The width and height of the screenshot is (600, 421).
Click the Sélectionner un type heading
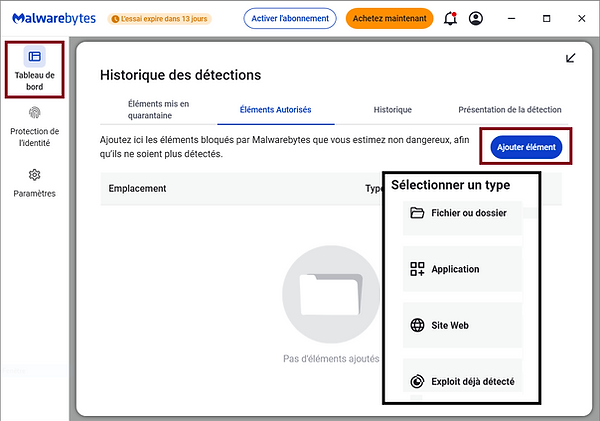click(450, 185)
